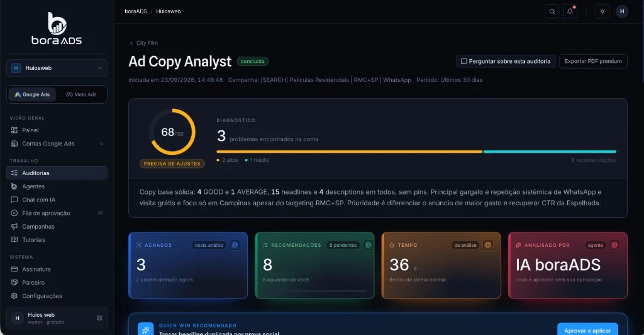Click Tutoriais book icon
Image resolution: width=644 pixels, height=335 pixels.
tap(14, 240)
